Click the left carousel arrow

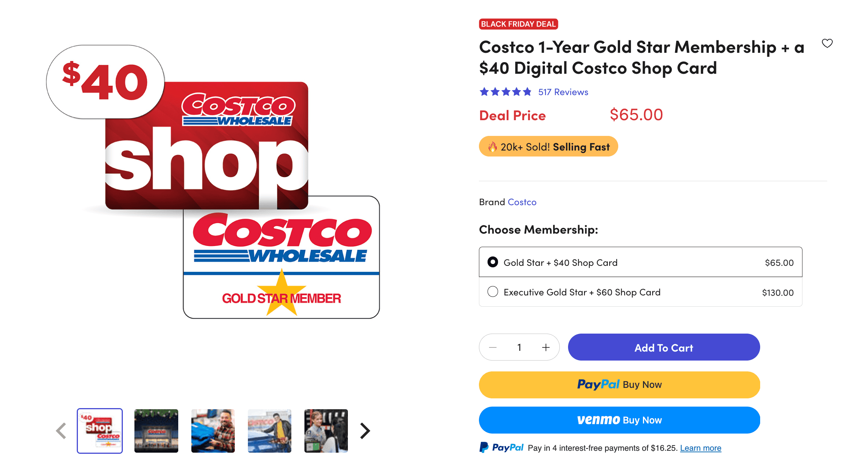coord(61,431)
